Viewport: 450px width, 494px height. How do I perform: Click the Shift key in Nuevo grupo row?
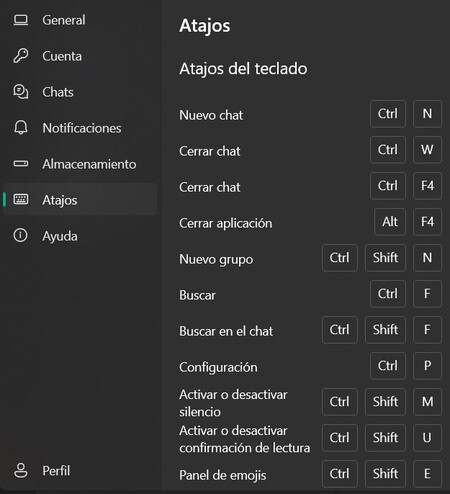[385, 258]
